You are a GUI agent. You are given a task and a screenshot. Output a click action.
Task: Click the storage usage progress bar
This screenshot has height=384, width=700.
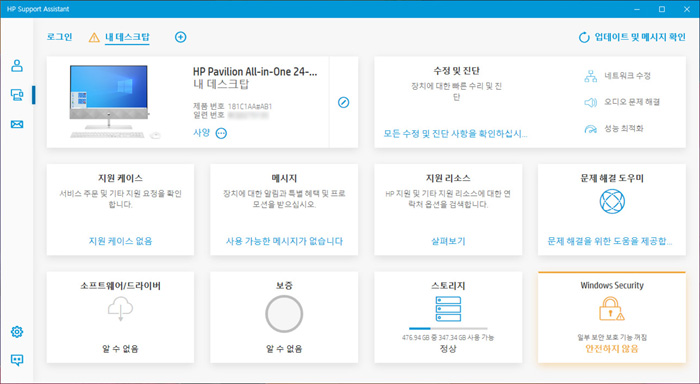point(448,329)
